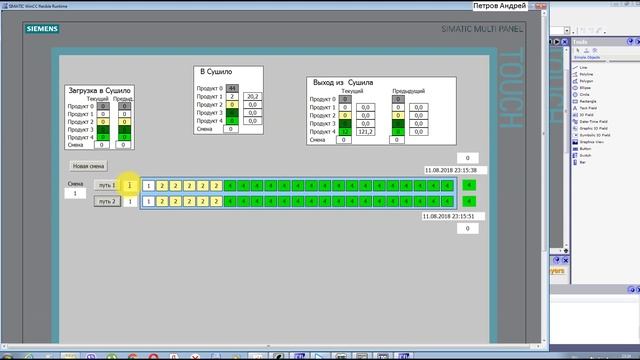
Task: Click the путь 2 button
Action: coord(107,201)
